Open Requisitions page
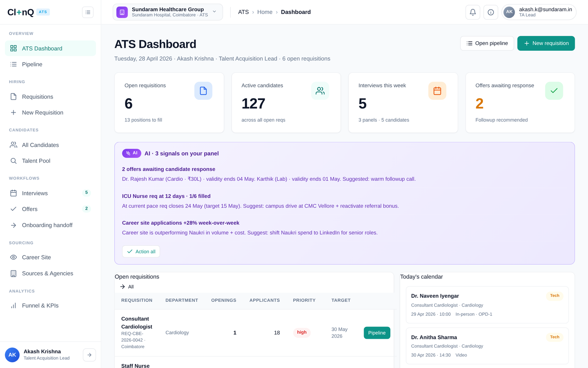The width and height of the screenshot is (588, 368). click(x=50, y=97)
